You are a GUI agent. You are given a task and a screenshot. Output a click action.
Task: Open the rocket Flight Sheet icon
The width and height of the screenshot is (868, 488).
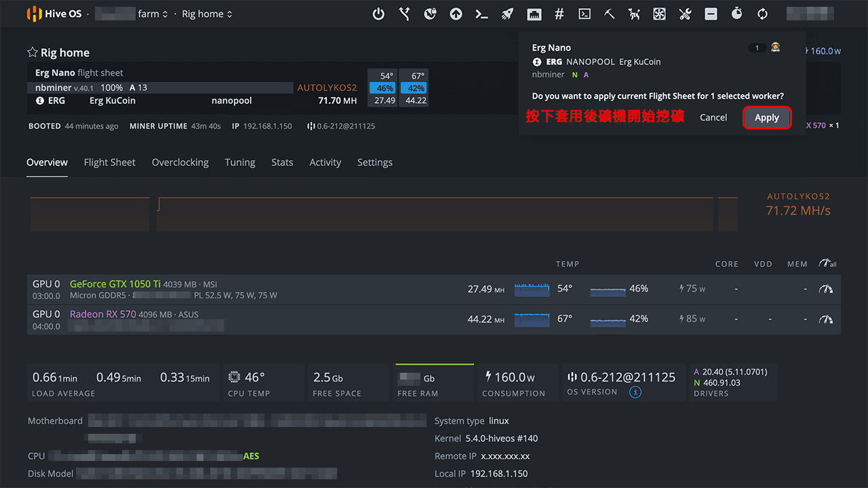(x=507, y=14)
